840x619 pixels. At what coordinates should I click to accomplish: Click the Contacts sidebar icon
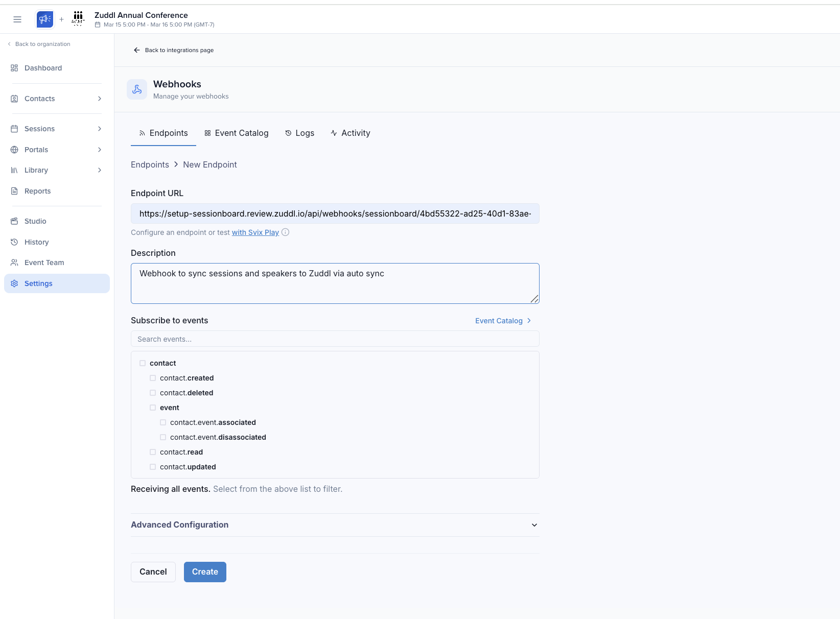tap(14, 99)
